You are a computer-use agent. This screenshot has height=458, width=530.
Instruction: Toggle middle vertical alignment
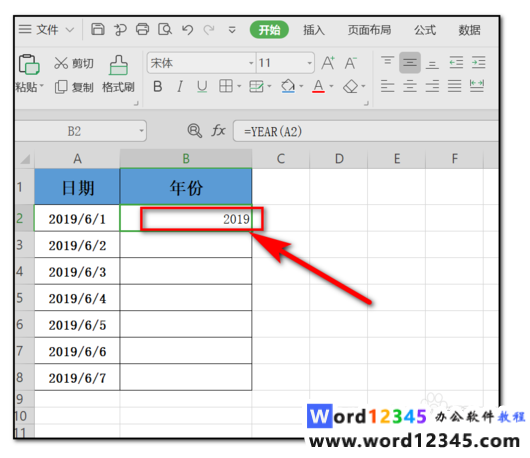tap(410, 63)
